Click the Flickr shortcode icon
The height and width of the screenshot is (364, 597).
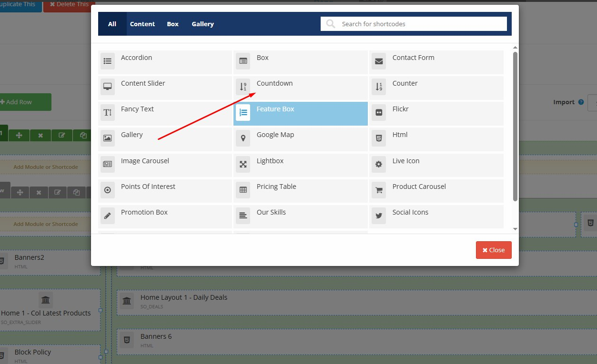point(379,112)
